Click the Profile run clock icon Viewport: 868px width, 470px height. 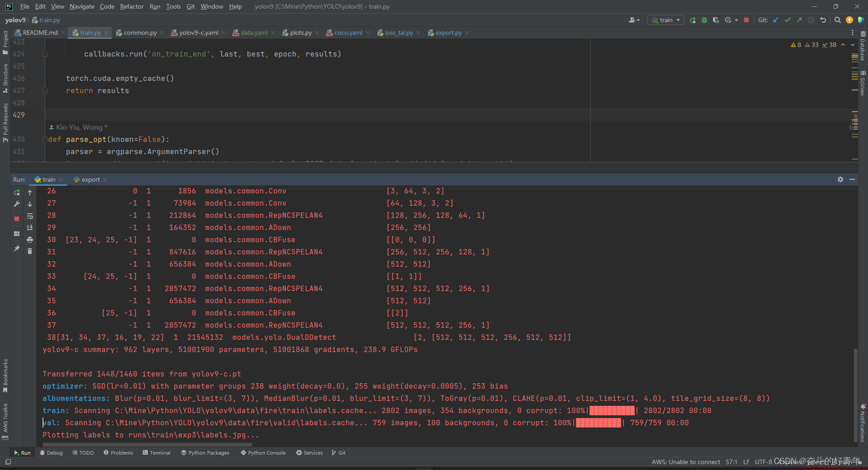coord(728,20)
